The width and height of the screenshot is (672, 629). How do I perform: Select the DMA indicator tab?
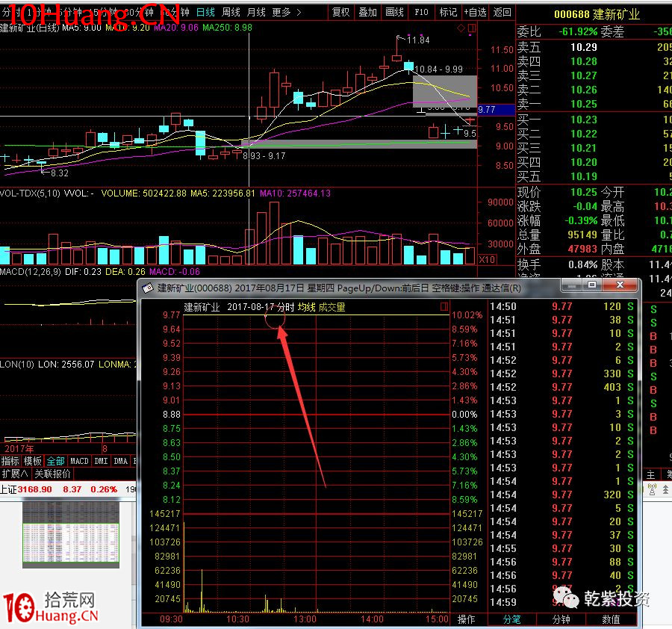click(121, 461)
